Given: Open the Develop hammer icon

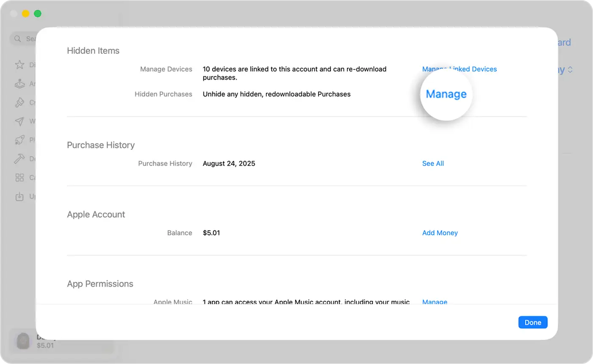Looking at the screenshot, I should (19, 159).
